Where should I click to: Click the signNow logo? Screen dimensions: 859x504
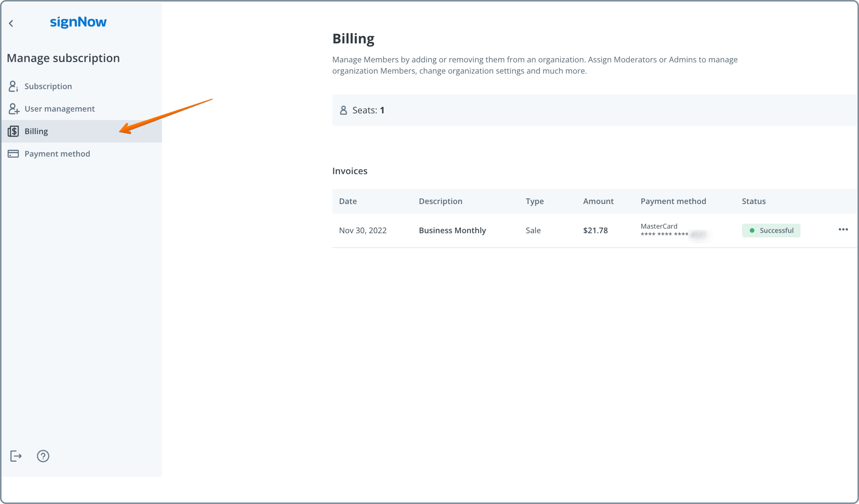(x=78, y=22)
